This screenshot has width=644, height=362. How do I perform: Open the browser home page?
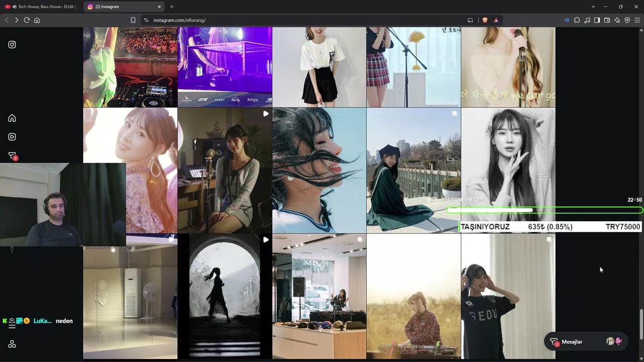tap(37, 20)
